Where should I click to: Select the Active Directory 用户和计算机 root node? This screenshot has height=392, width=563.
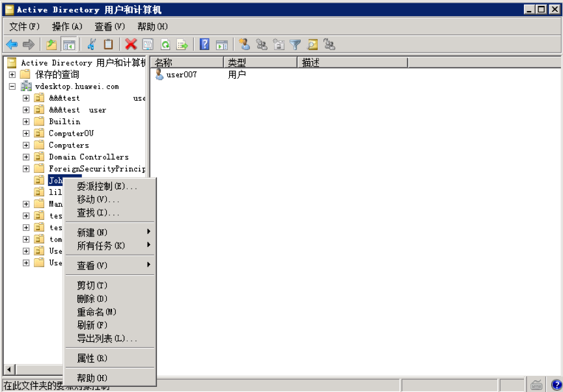(x=83, y=63)
